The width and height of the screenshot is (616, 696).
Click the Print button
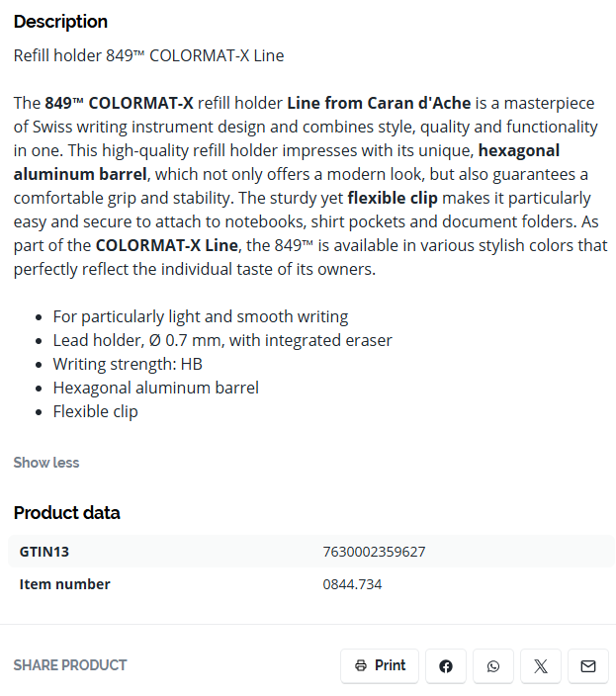click(x=380, y=665)
